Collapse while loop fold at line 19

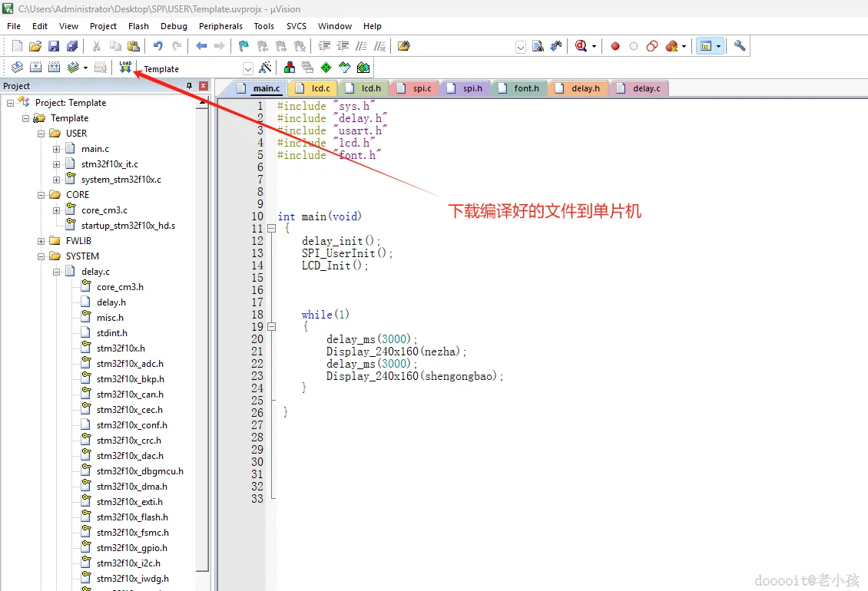(271, 326)
